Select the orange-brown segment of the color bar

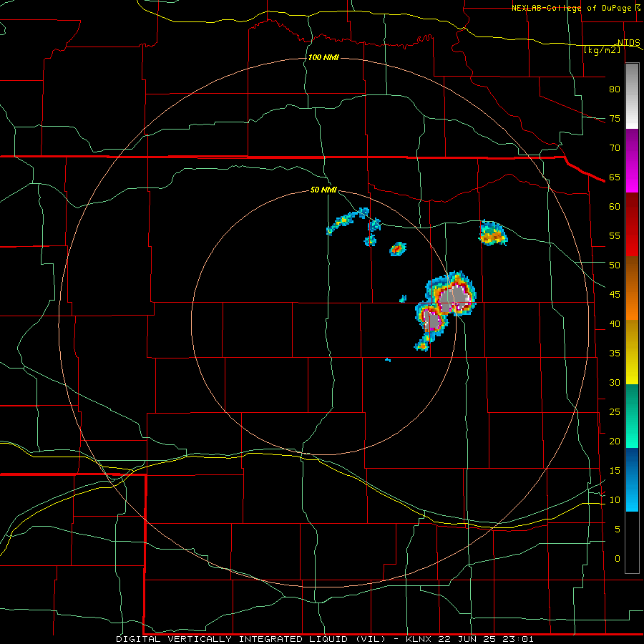pos(632,288)
